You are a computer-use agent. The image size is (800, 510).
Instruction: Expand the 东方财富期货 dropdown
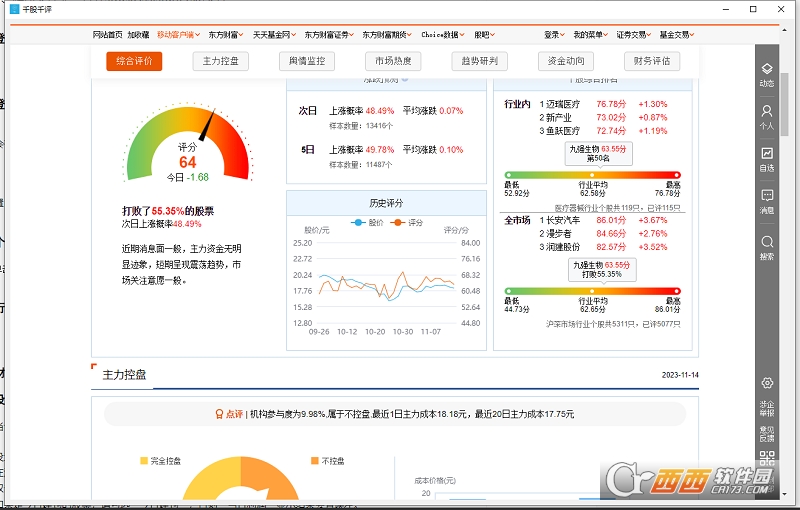pos(387,35)
